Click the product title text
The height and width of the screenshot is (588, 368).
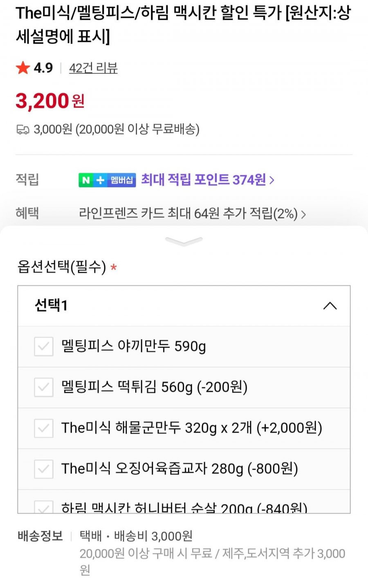pyautogui.click(x=183, y=25)
